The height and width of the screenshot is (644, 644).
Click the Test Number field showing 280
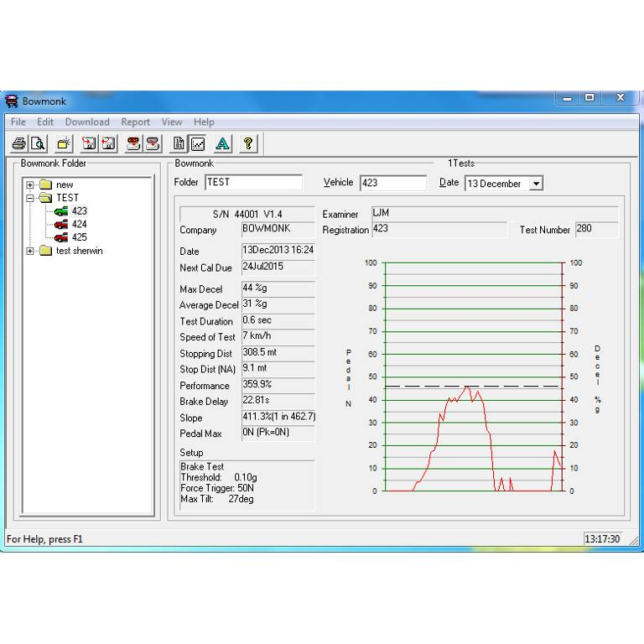[596, 229]
